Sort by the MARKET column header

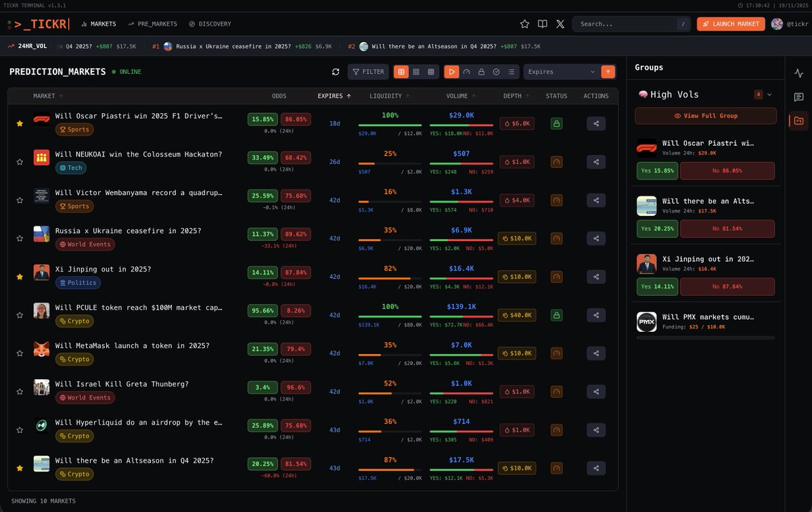pos(48,96)
